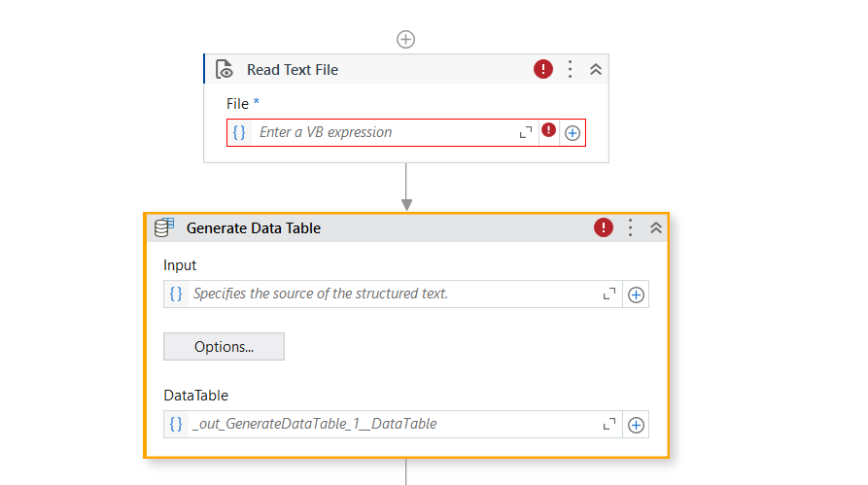Image resolution: width=868 pixels, height=485 pixels.
Task: Click the Generate Data Table activity icon
Action: tap(164, 227)
